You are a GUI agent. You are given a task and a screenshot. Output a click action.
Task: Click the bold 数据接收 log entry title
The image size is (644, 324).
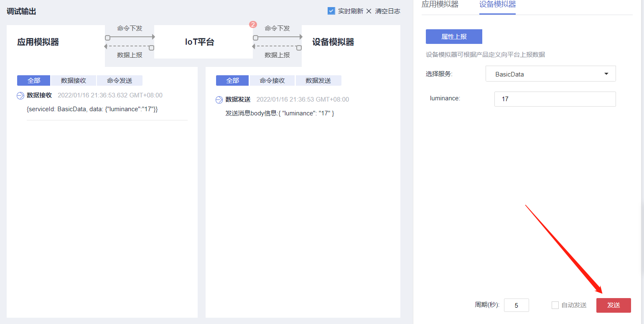tap(39, 95)
